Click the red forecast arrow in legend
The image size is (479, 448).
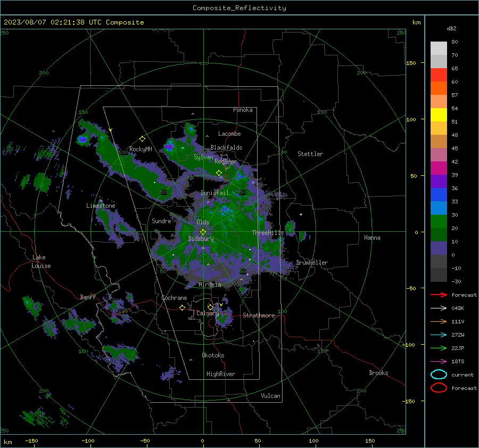(439, 295)
